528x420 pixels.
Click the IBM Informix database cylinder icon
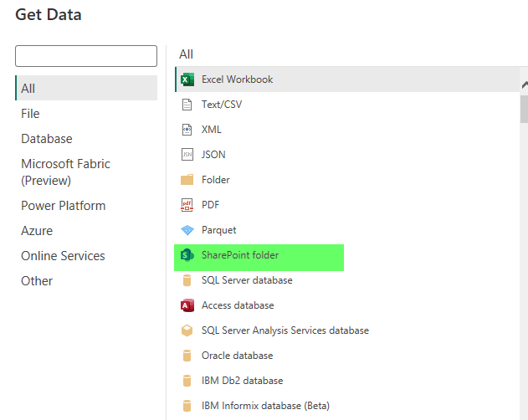(187, 406)
